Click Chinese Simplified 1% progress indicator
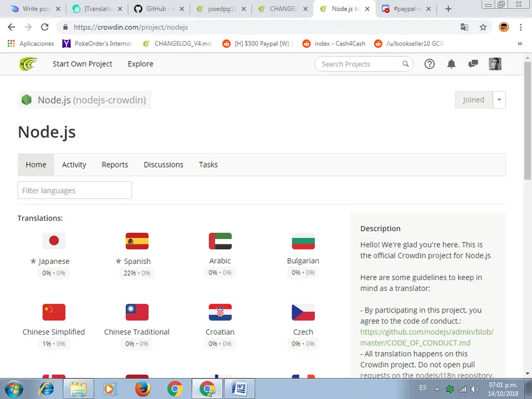Viewport: 532px width, 399px height. coord(54,344)
